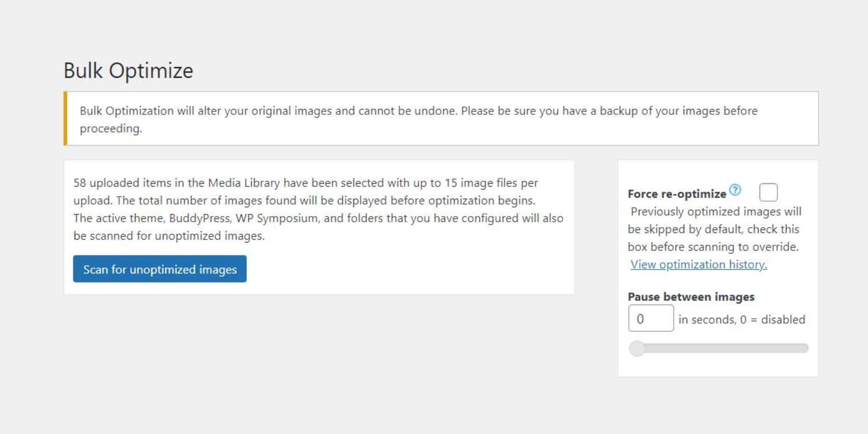Click the in seconds disabled hint text
Image resolution: width=868 pixels, height=434 pixels.
(x=743, y=319)
